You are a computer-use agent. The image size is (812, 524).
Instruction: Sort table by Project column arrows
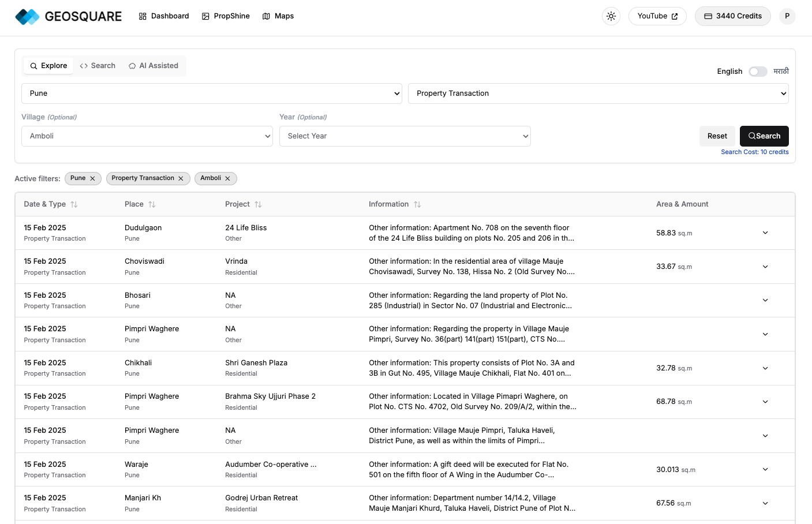point(258,204)
